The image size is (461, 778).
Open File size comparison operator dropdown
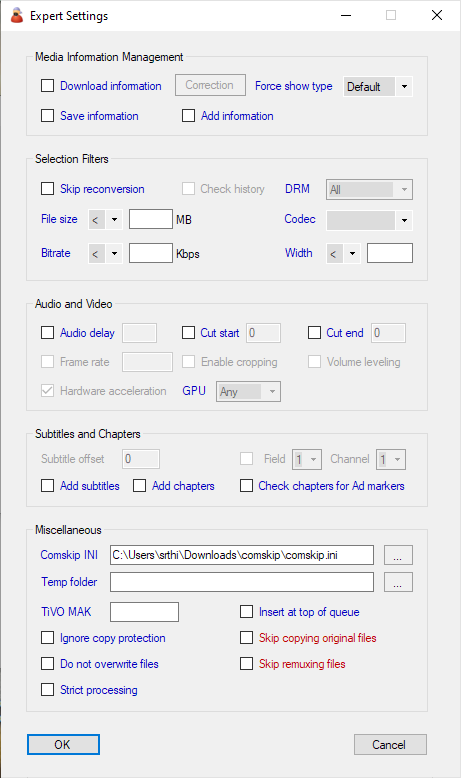pos(105,219)
